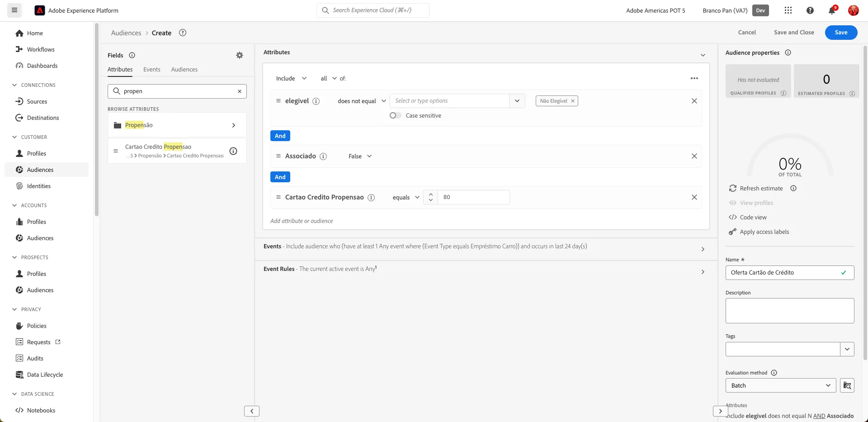Go to Destinations in sidebar

pos(43,118)
